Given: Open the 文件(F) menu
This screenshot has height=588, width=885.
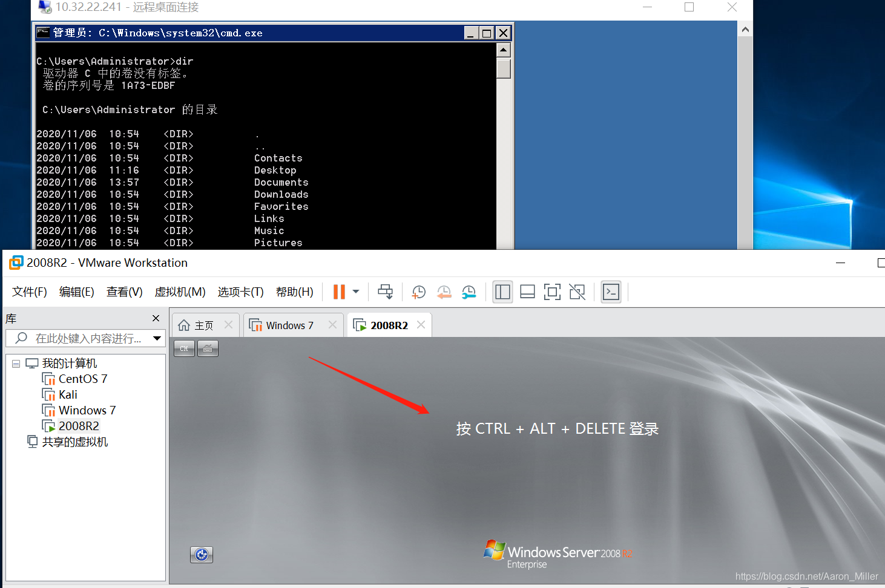Looking at the screenshot, I should (30, 292).
